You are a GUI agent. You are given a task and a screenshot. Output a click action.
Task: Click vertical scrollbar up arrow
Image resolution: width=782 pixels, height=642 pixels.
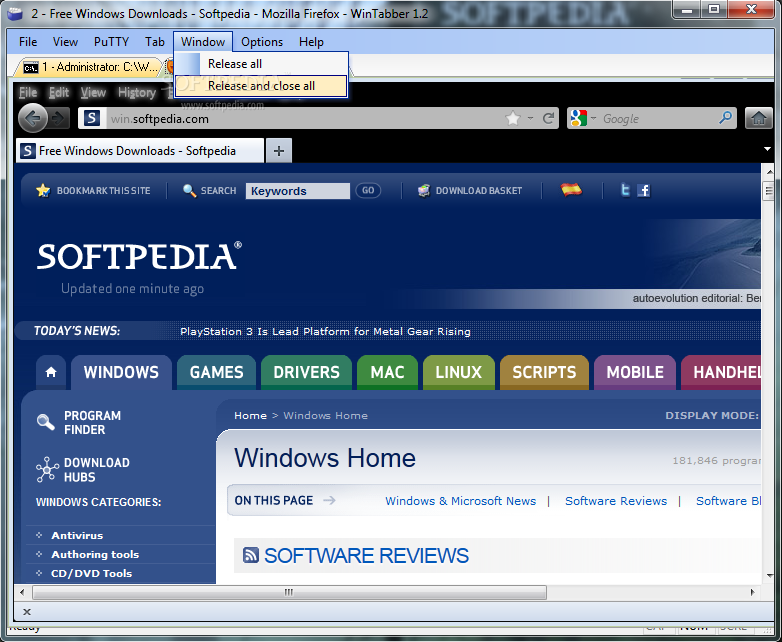pos(769,172)
